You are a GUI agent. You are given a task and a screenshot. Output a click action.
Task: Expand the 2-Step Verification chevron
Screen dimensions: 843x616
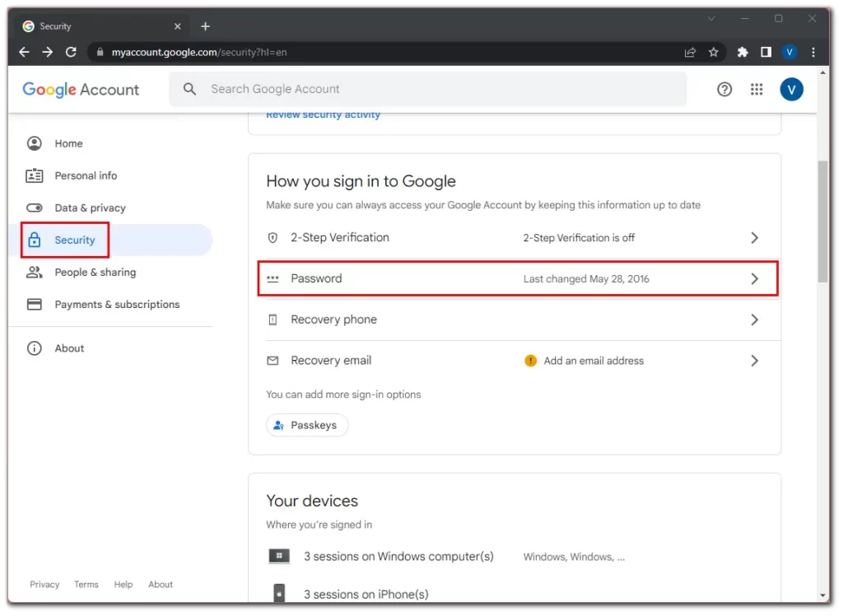754,238
